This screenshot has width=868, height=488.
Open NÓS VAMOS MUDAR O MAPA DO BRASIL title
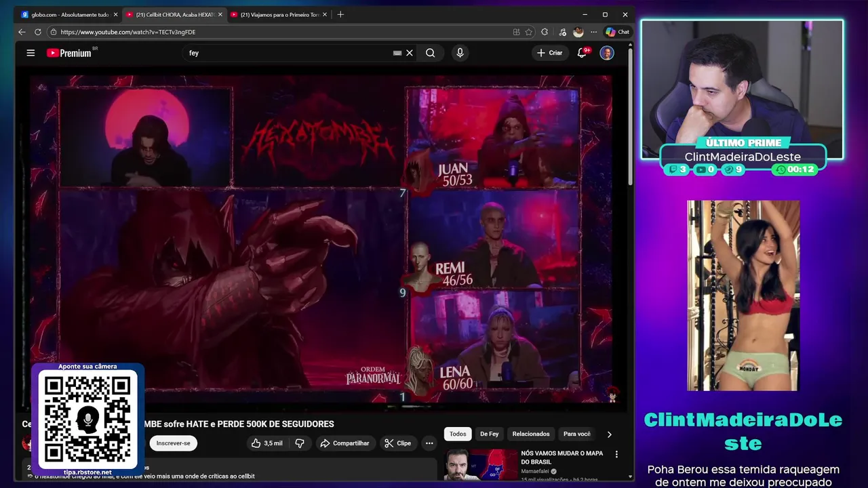point(562,457)
